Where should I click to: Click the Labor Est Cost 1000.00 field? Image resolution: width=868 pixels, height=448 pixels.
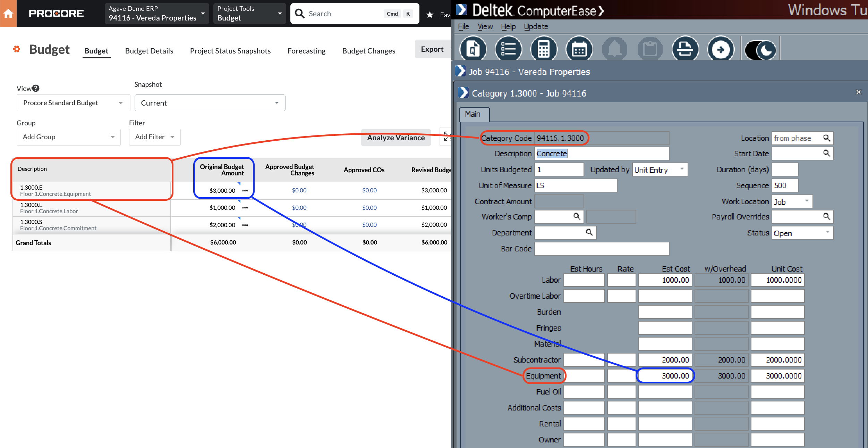tap(665, 280)
